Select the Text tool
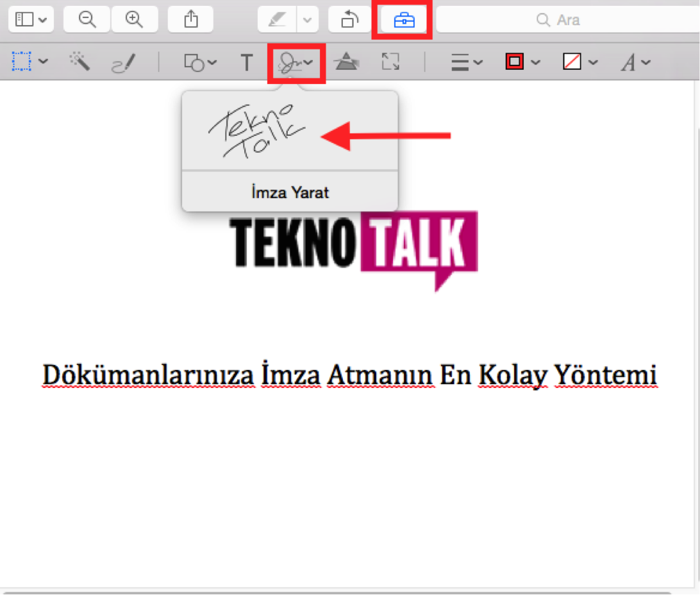The height and width of the screenshot is (595, 700). click(x=246, y=62)
